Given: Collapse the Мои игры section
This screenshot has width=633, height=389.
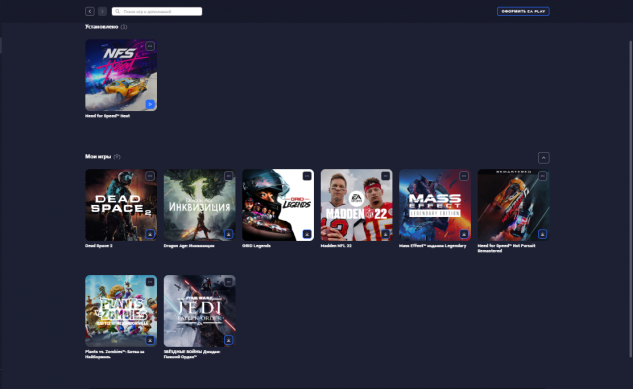Looking at the screenshot, I should (543, 158).
